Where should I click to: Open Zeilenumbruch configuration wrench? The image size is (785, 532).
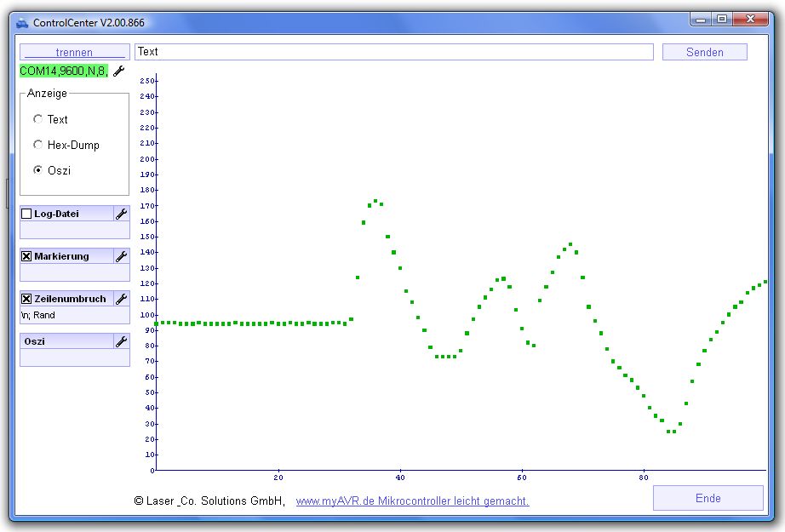point(121,299)
